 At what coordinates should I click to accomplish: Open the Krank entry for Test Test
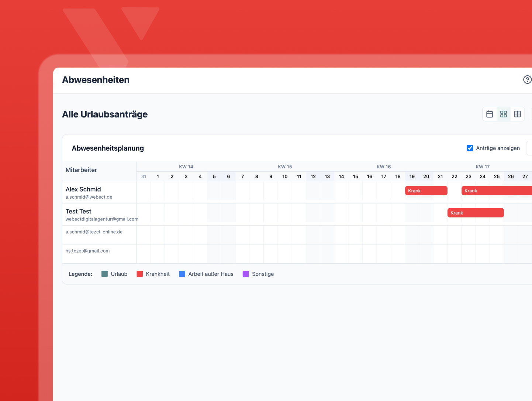pyautogui.click(x=476, y=213)
